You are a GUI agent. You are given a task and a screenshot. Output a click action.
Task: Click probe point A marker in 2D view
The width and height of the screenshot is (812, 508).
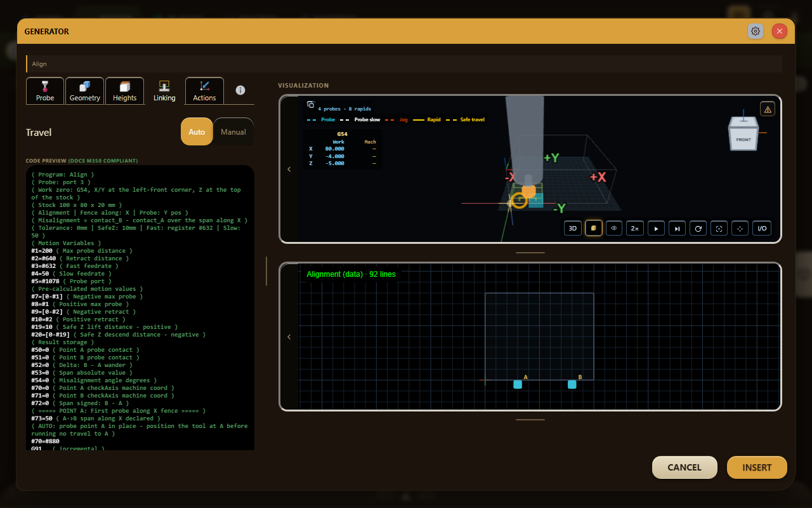click(518, 384)
